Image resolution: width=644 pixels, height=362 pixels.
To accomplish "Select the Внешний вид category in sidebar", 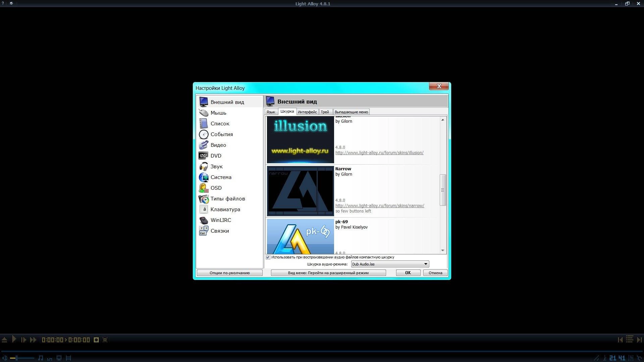I will [229, 102].
